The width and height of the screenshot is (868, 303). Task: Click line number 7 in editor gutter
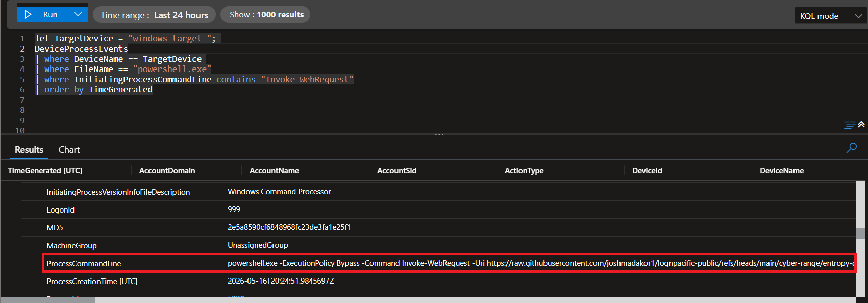tap(22, 100)
